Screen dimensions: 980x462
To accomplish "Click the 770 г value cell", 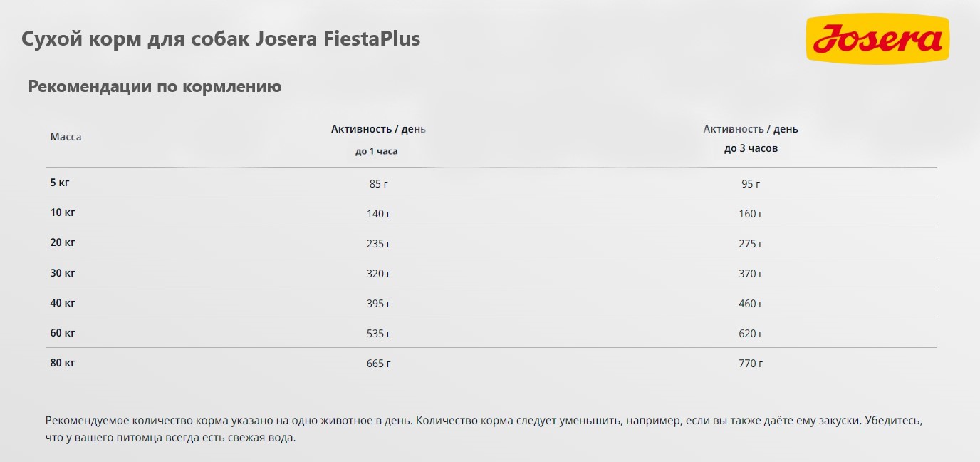I will [751, 364].
